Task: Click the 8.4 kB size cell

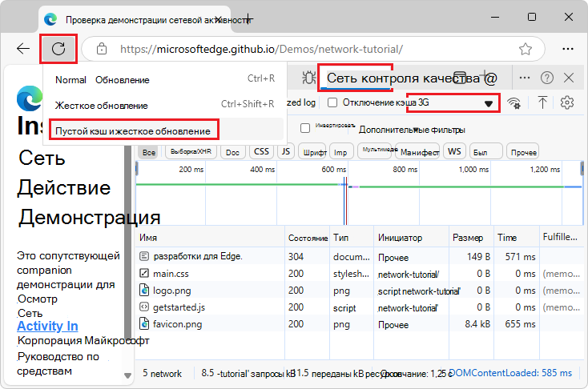Action: (477, 324)
